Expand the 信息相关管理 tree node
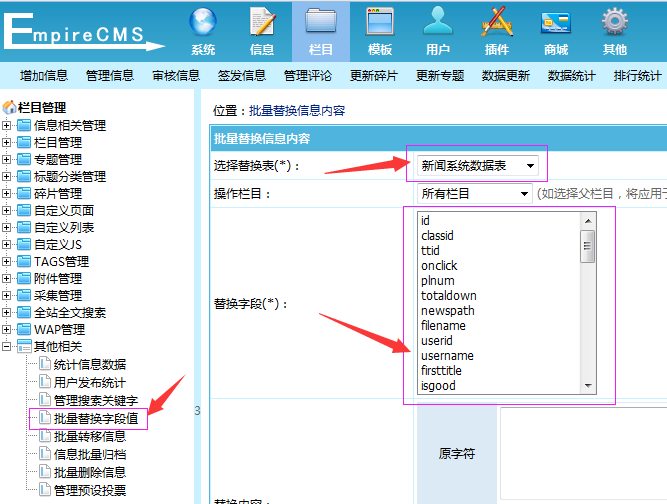Image resolution: width=667 pixels, height=504 pixels. [6, 125]
